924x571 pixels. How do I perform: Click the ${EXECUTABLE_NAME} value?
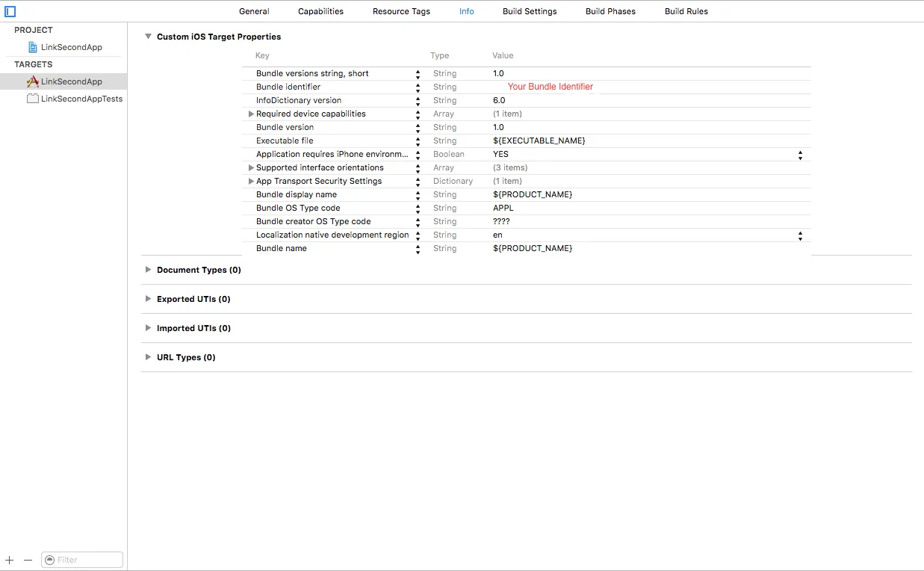pyautogui.click(x=539, y=141)
